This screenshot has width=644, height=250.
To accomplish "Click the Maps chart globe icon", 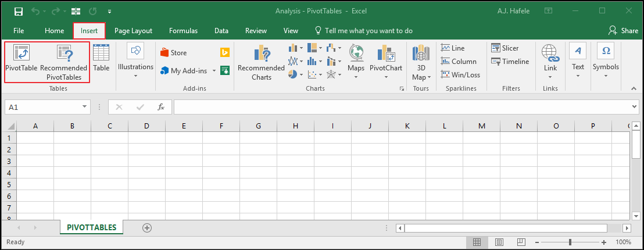I will point(356,52).
